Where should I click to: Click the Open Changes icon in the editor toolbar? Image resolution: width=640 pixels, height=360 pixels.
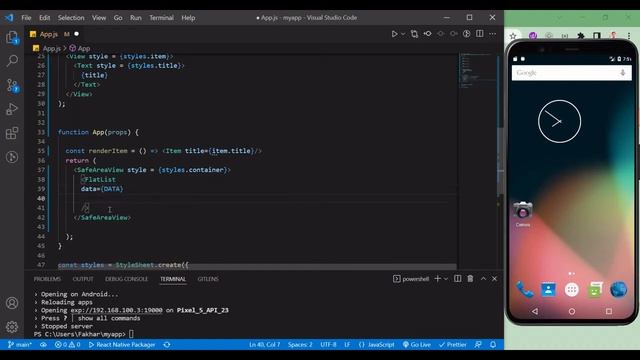(414, 34)
